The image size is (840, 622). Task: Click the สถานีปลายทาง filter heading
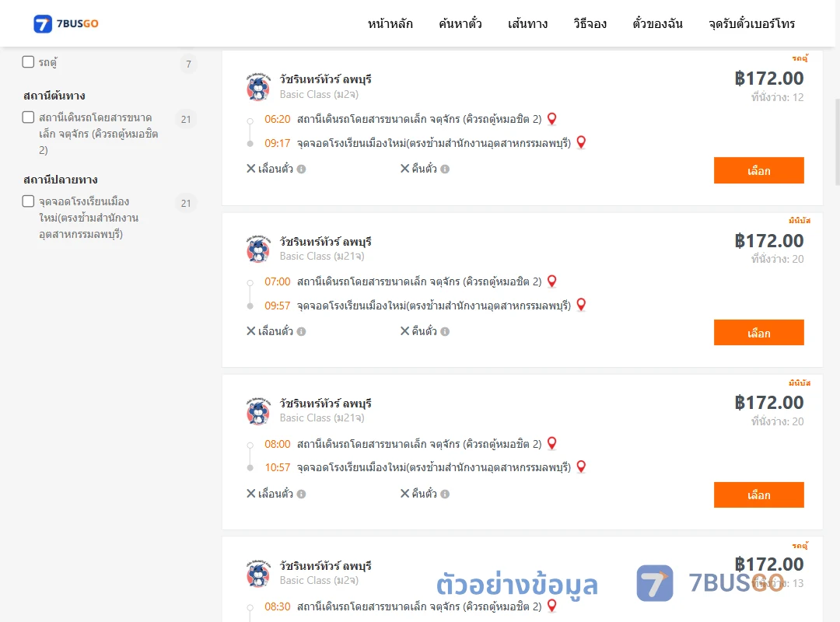click(x=61, y=180)
